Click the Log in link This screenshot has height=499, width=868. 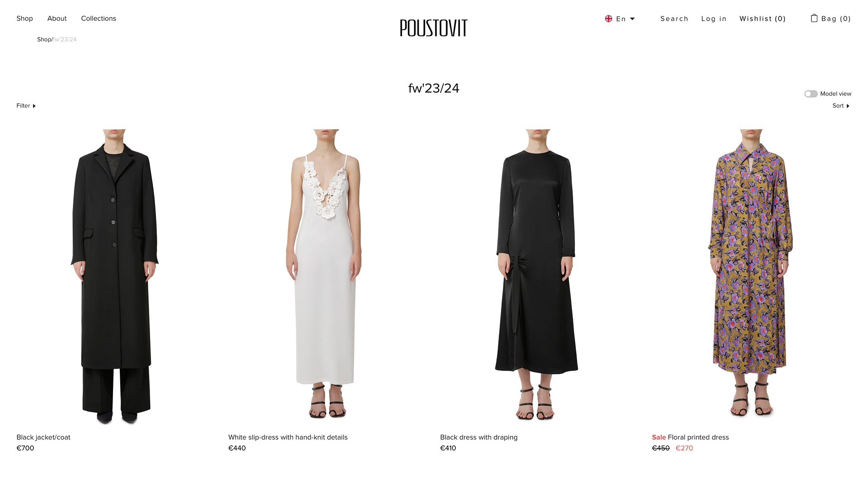click(714, 19)
